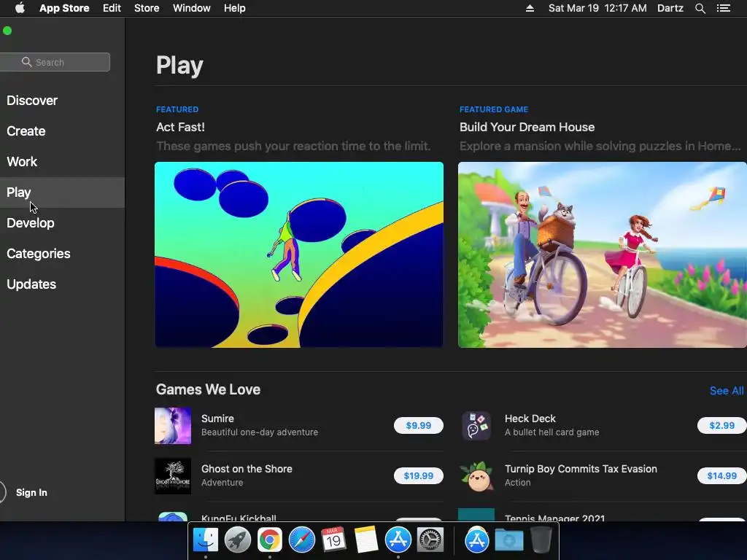Open Safari from the dock
Screen dimensions: 747x560
point(301,540)
